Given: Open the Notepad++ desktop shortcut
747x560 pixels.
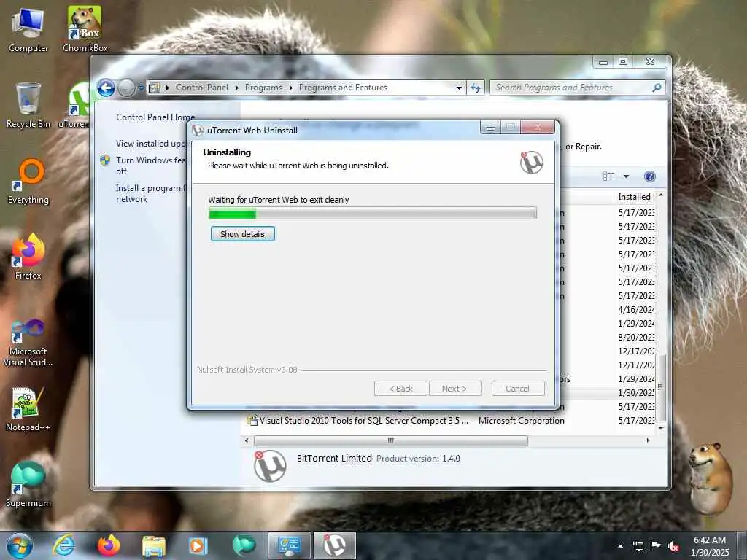Looking at the screenshot, I should pos(28,408).
